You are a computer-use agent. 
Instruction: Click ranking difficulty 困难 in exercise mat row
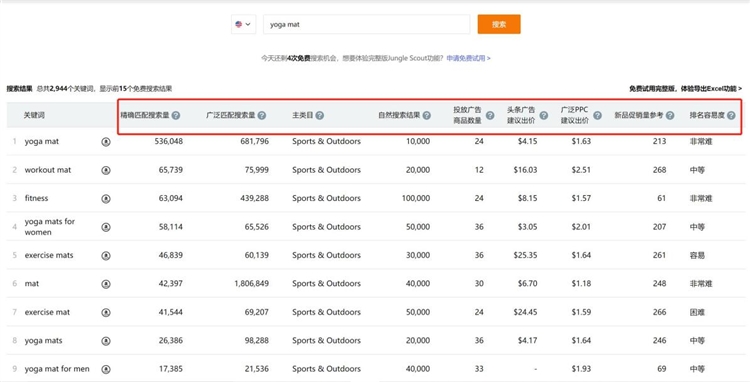click(x=697, y=312)
